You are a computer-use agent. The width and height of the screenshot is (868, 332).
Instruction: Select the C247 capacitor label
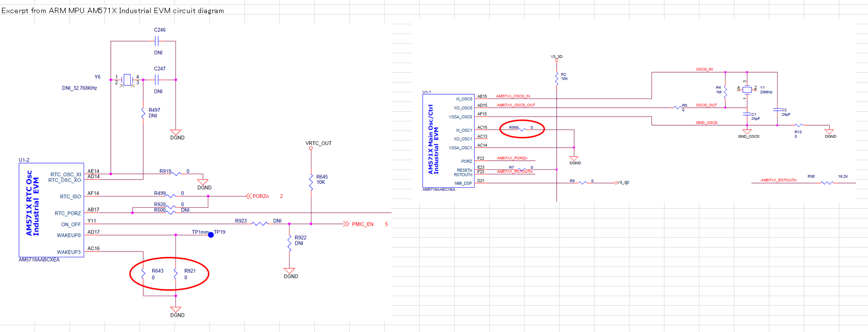tap(160, 68)
